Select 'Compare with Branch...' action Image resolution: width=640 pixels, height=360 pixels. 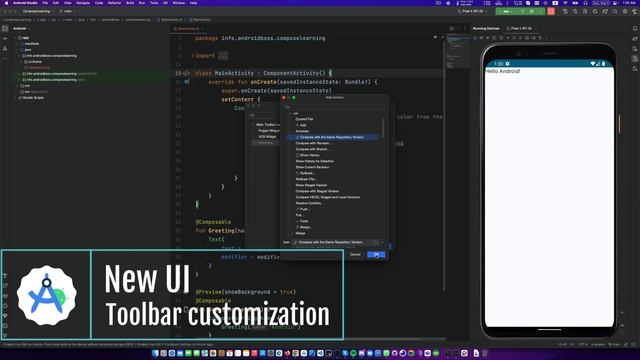tap(312, 149)
